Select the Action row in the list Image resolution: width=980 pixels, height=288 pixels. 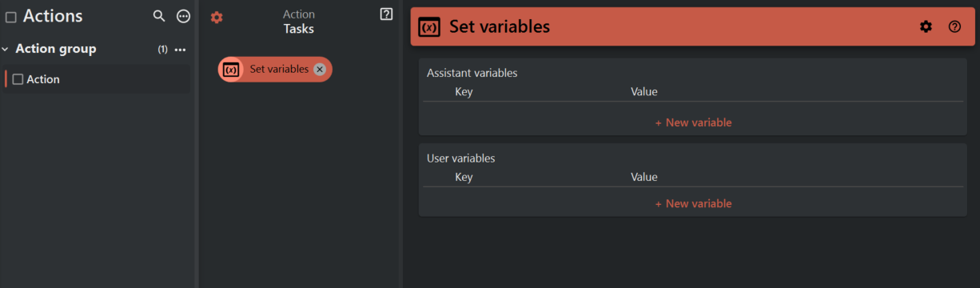pyautogui.click(x=97, y=79)
